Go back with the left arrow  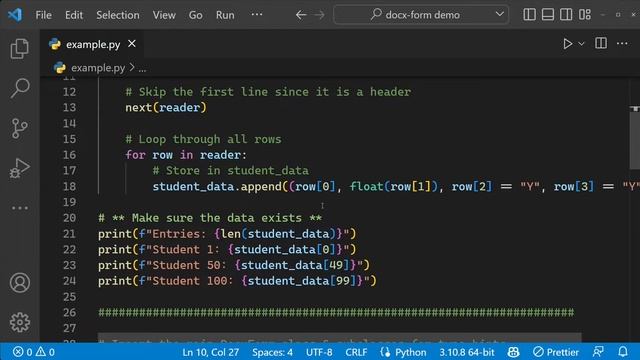(x=301, y=15)
